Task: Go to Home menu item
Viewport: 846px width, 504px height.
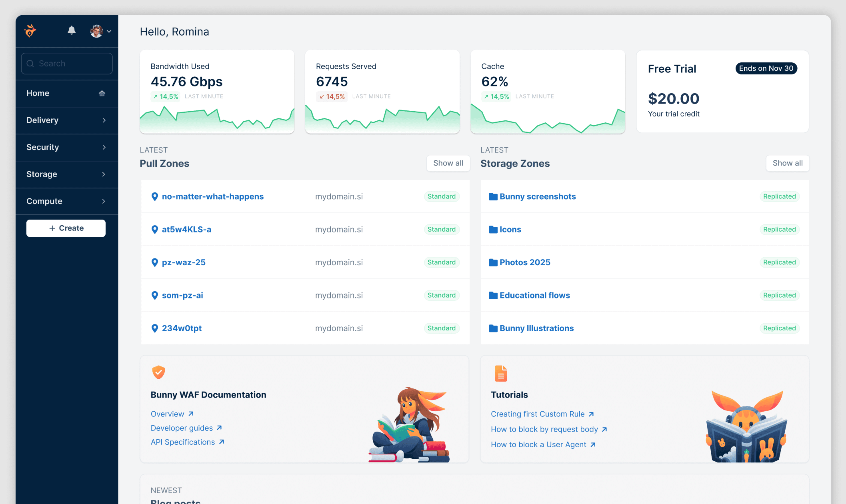Action: (38, 93)
